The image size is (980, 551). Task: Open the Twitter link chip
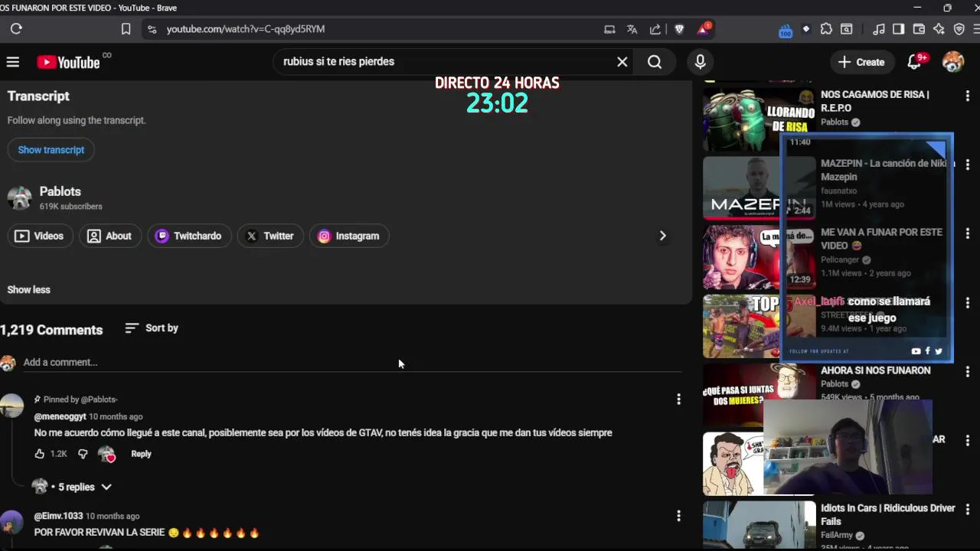point(269,236)
